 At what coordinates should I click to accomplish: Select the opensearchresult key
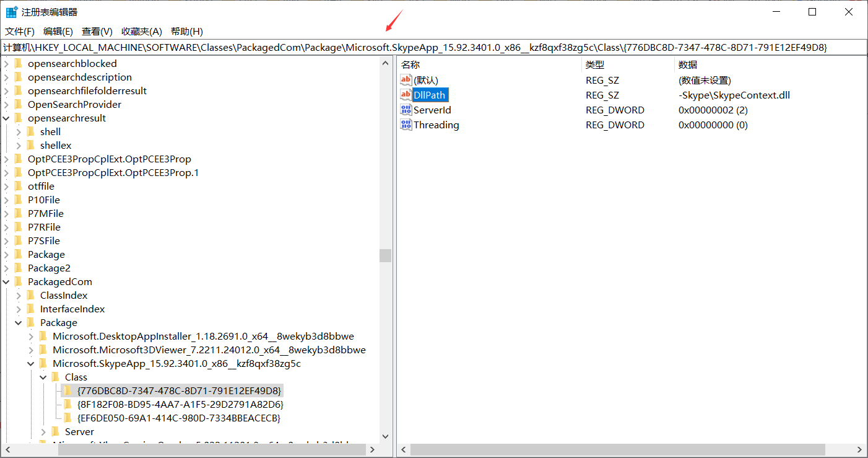click(x=67, y=118)
